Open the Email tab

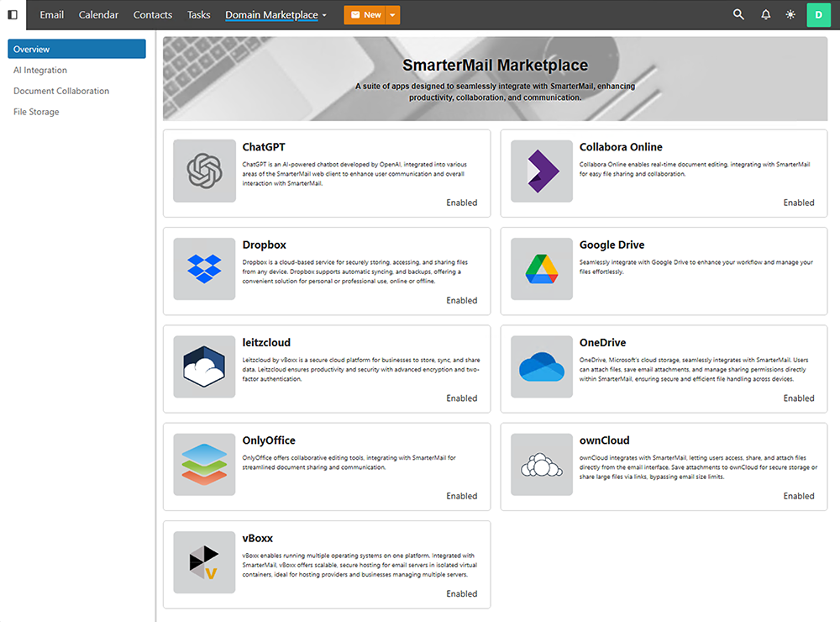coord(51,14)
